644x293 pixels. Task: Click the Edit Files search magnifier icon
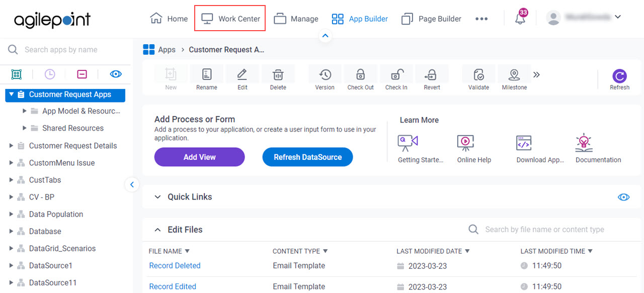click(x=473, y=229)
